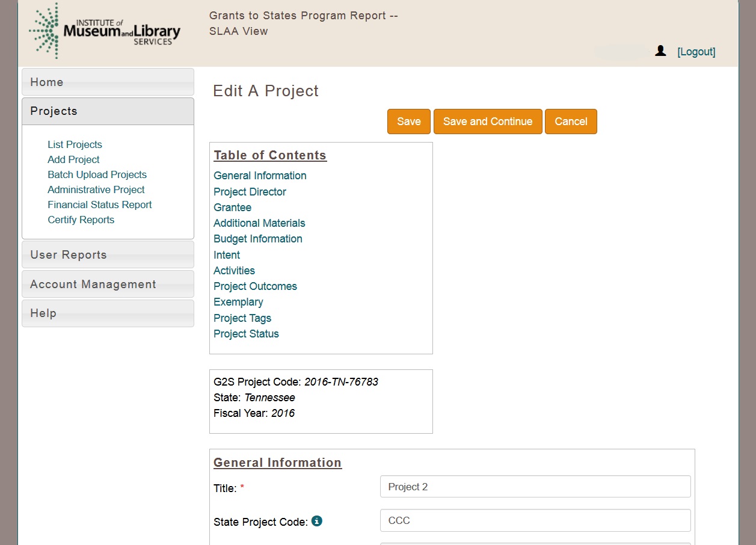Collapse the Projects menu section
Viewport: 756px width, 545px height.
pos(108,111)
